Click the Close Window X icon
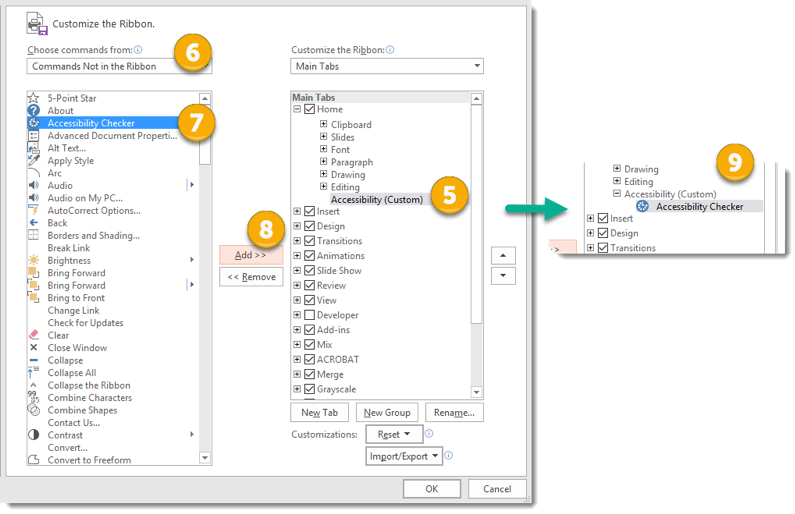Viewport: 795px width, 514px height. (34, 348)
